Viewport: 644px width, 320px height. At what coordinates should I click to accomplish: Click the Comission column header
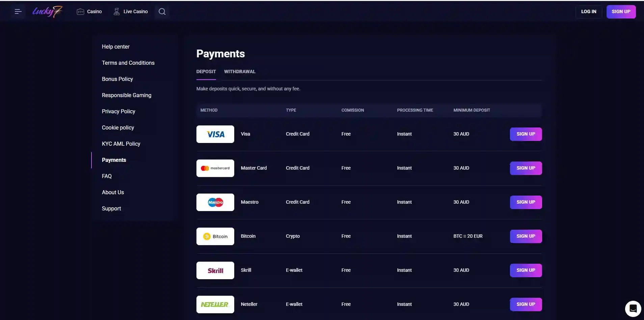point(353,110)
